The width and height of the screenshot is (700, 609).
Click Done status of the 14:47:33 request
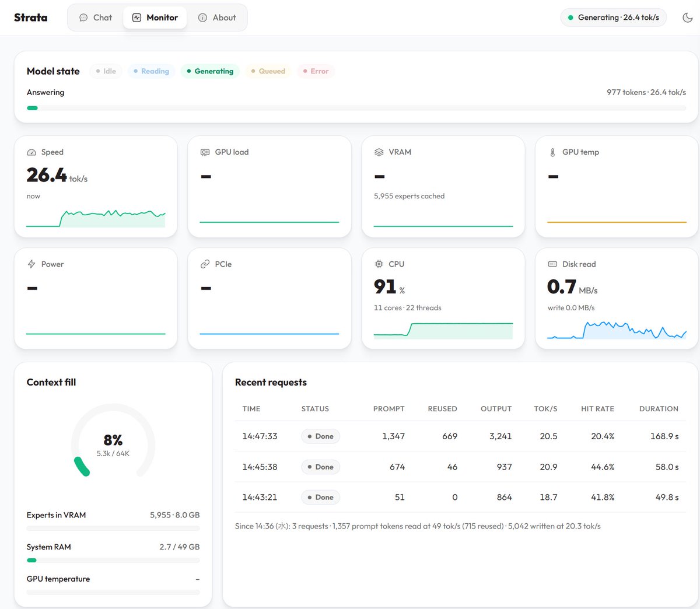[x=320, y=436]
